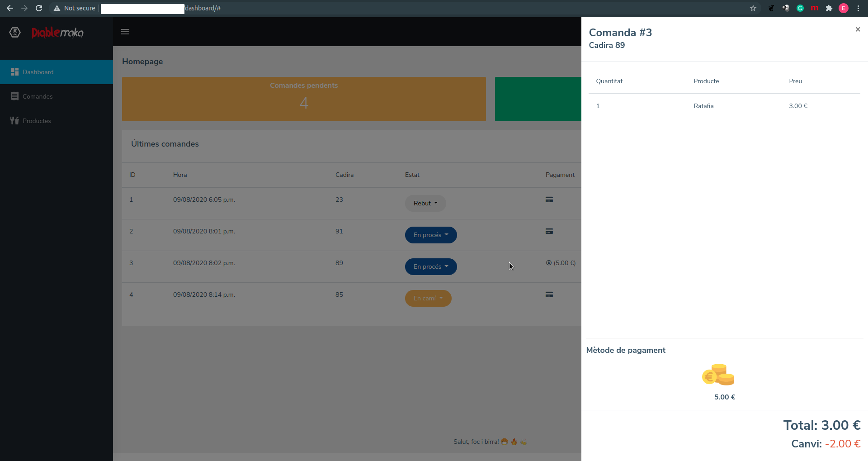Click the cash payment icon for order 3
The width and height of the screenshot is (868, 461).
click(549, 263)
